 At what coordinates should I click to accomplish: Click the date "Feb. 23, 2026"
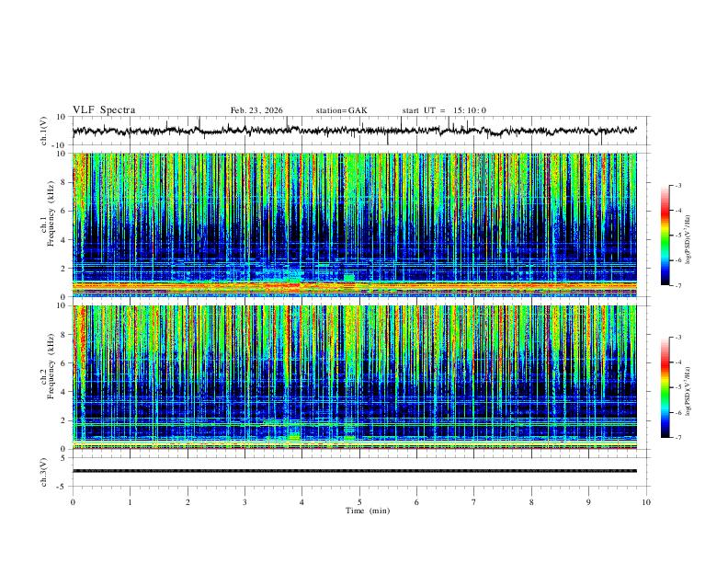point(256,110)
